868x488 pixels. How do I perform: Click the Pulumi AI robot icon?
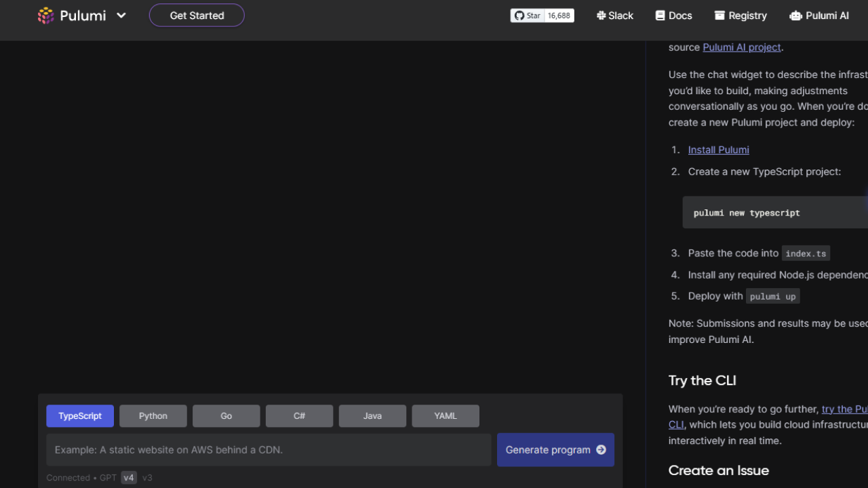coord(795,16)
